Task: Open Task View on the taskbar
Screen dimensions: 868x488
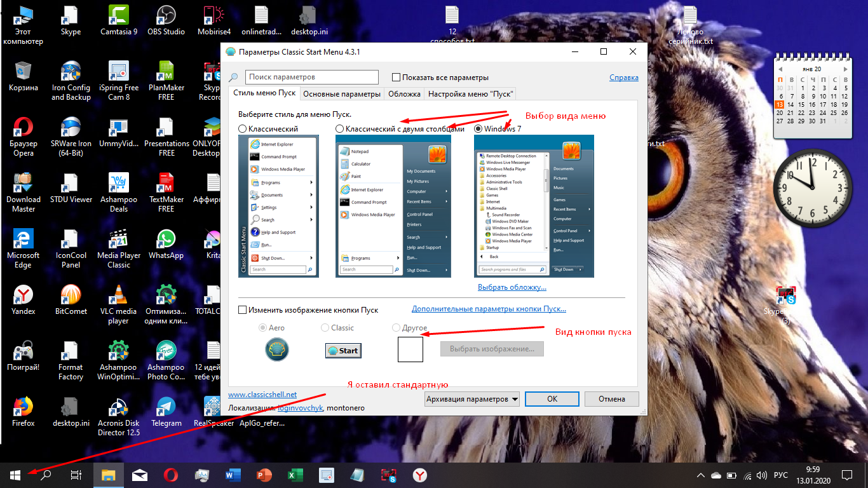Action: coord(76,475)
